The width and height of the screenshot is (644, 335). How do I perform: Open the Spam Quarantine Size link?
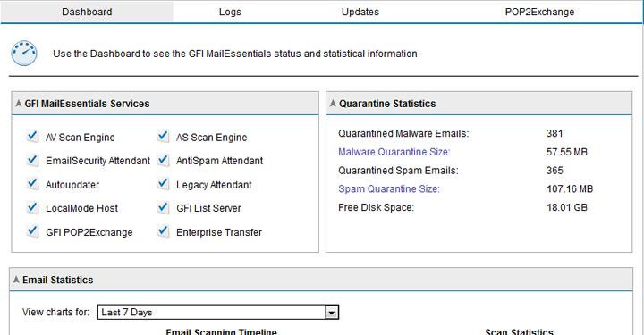389,188
